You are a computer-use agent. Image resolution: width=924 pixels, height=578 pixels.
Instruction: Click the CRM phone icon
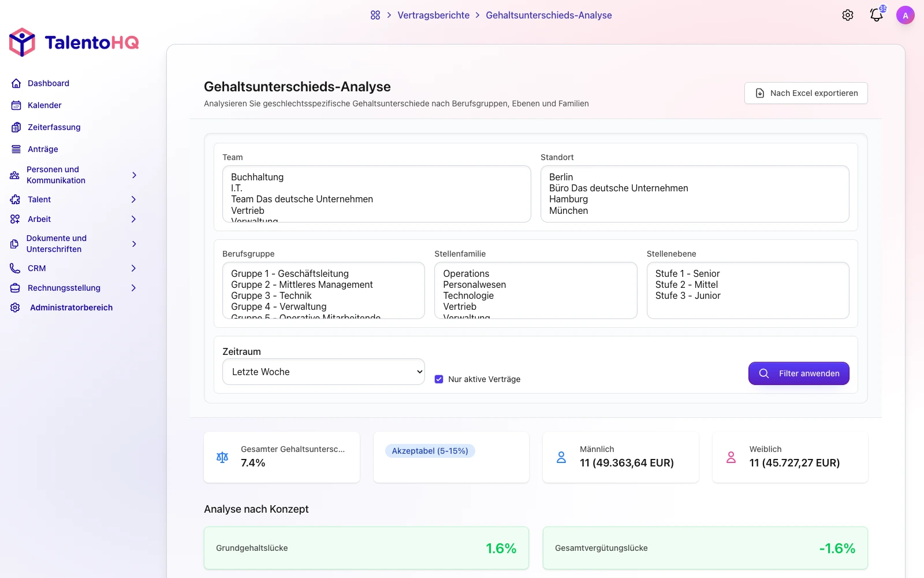(x=15, y=268)
